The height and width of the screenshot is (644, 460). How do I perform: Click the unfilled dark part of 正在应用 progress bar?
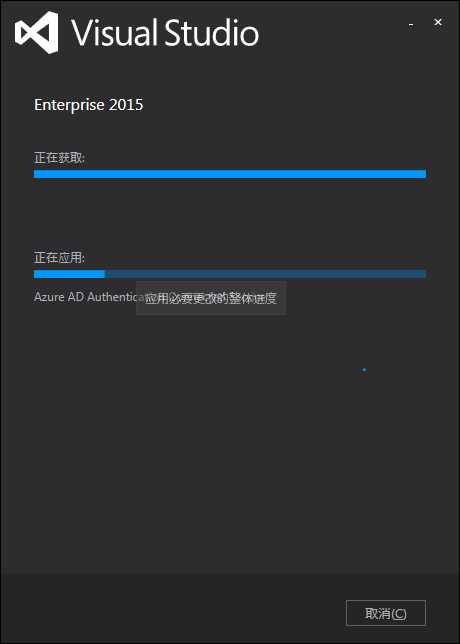(x=265, y=274)
